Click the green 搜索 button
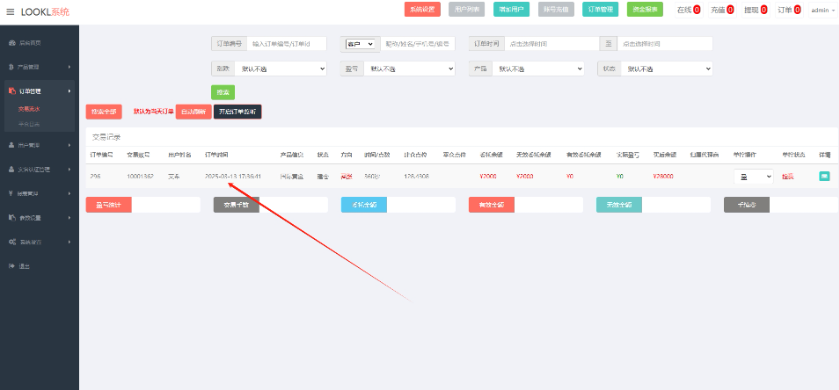Image resolution: width=839 pixels, height=390 pixels. [x=223, y=93]
